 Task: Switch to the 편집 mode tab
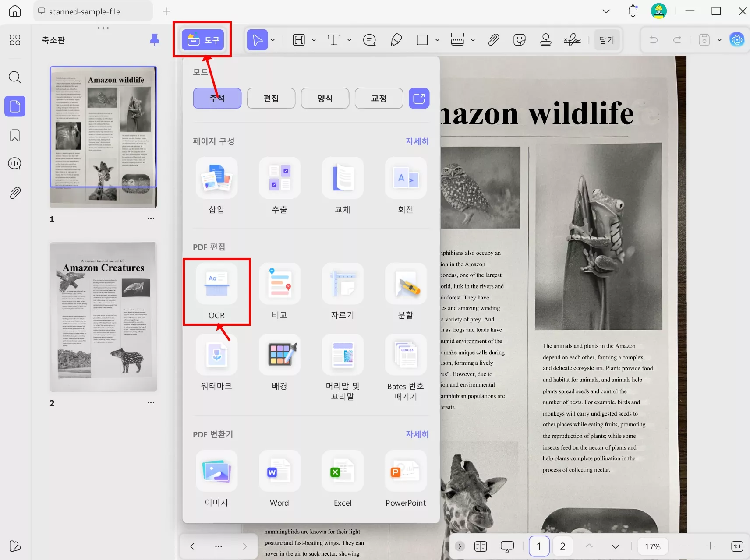(271, 98)
